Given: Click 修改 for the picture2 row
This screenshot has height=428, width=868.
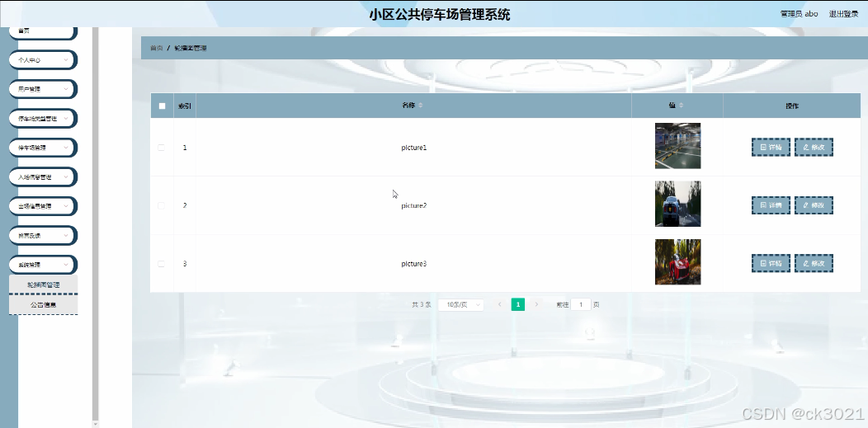Looking at the screenshot, I should pyautogui.click(x=814, y=205).
